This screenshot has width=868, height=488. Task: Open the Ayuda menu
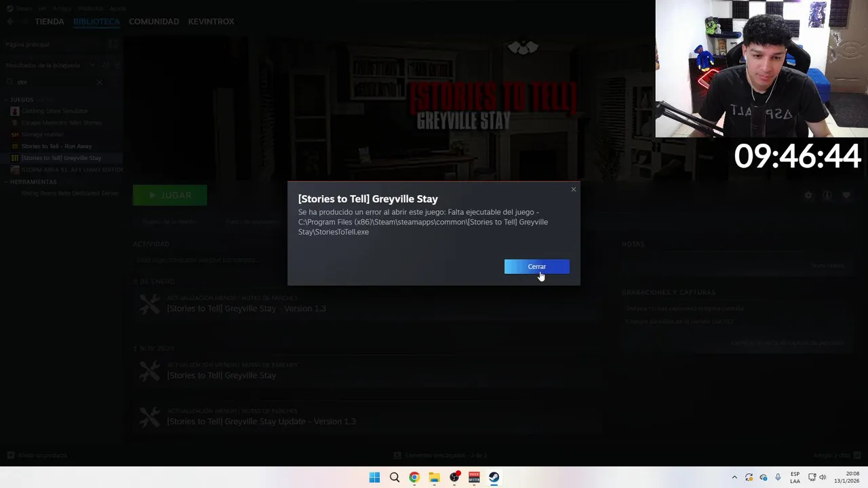117,8
